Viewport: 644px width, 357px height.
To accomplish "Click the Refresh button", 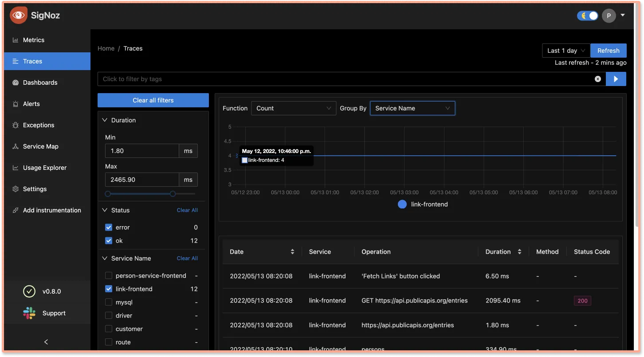I will click(609, 51).
